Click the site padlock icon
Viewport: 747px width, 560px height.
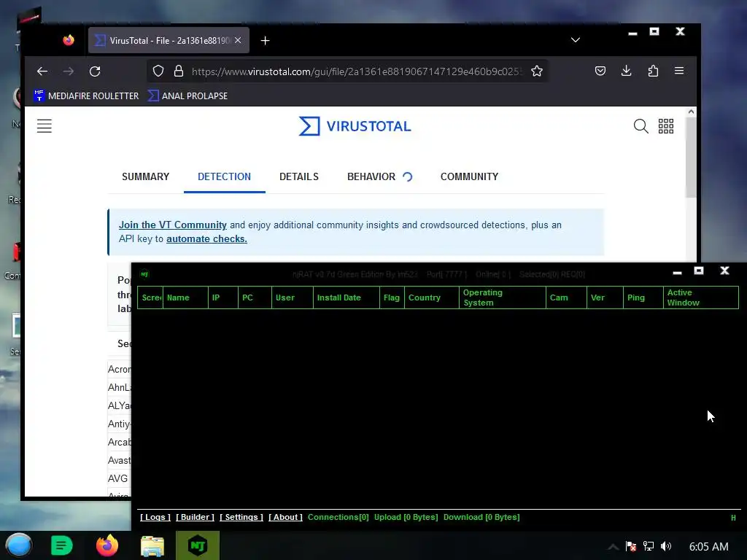(x=179, y=71)
